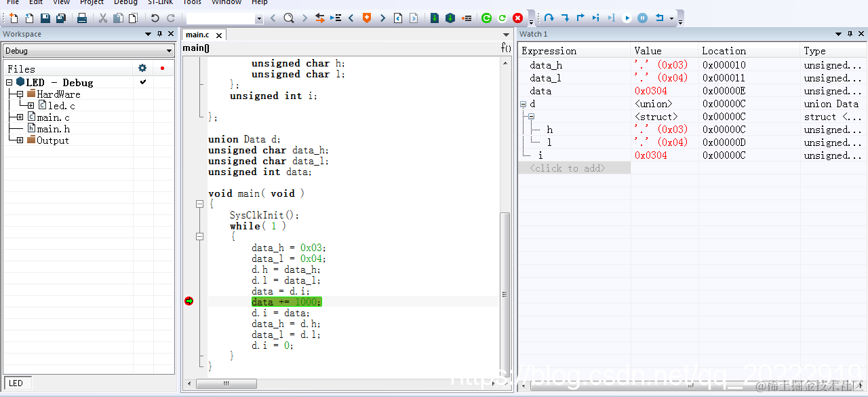Click the Step Over icon
The width and height of the screenshot is (868, 397).
[549, 18]
